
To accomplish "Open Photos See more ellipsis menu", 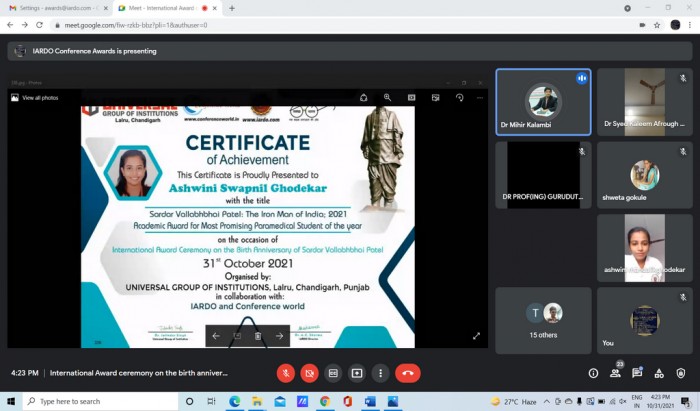I will (x=480, y=97).
